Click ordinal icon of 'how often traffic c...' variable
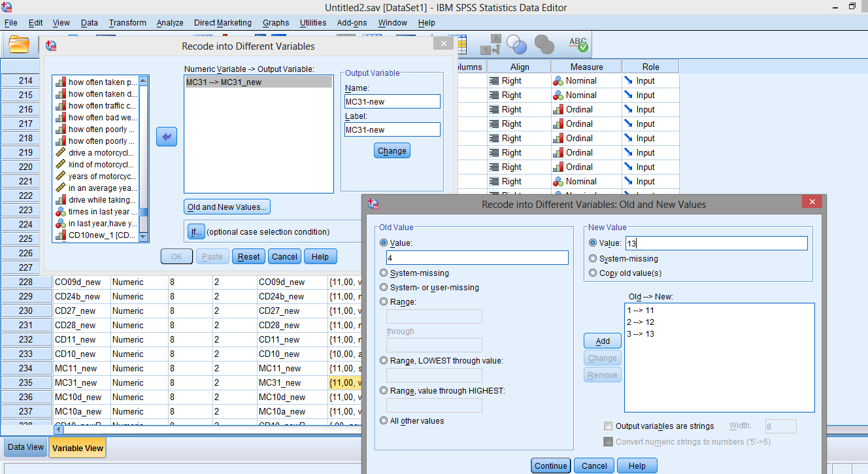This screenshot has width=868, height=474. point(61,106)
